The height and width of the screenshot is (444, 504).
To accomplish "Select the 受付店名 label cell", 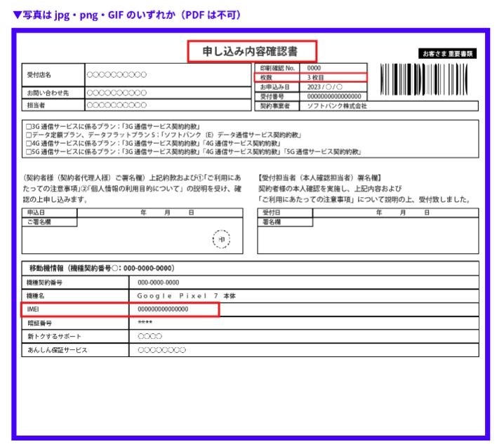I will (x=53, y=75).
